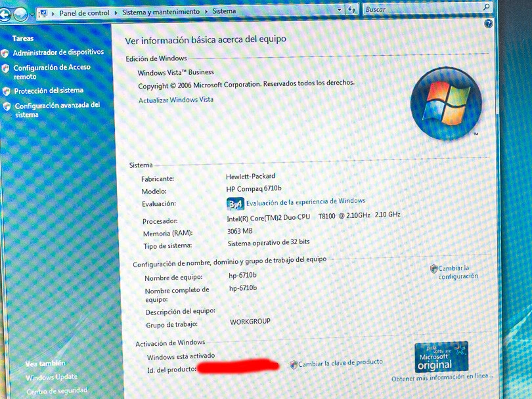Click the refresh icon in the address bar

pyautogui.click(x=353, y=9)
